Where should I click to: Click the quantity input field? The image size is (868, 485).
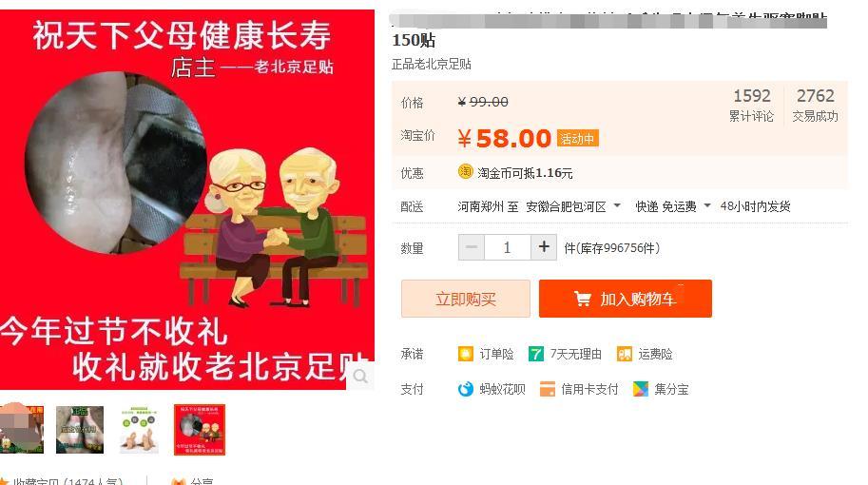[508, 247]
